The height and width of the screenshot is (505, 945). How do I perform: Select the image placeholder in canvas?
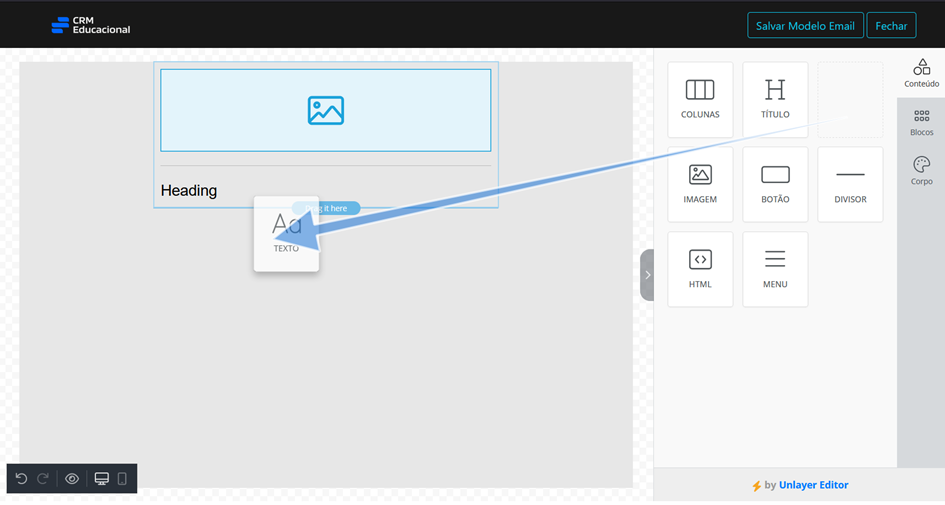[325, 110]
